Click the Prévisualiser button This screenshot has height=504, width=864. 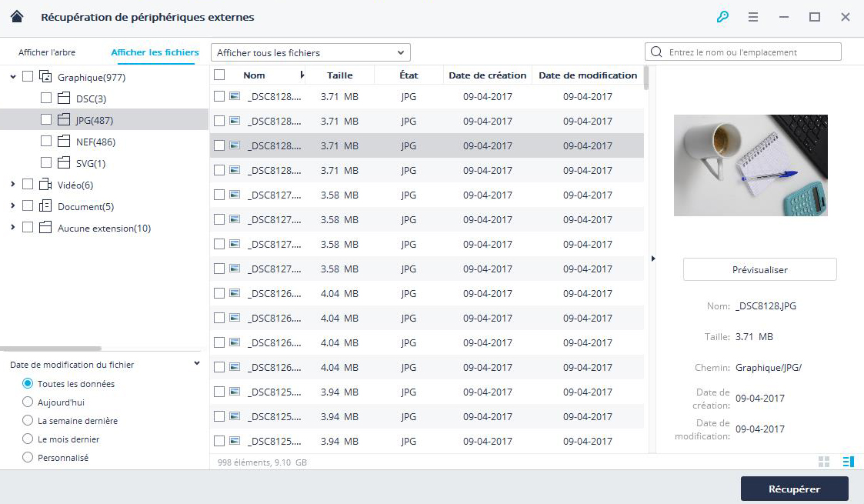coord(759,269)
